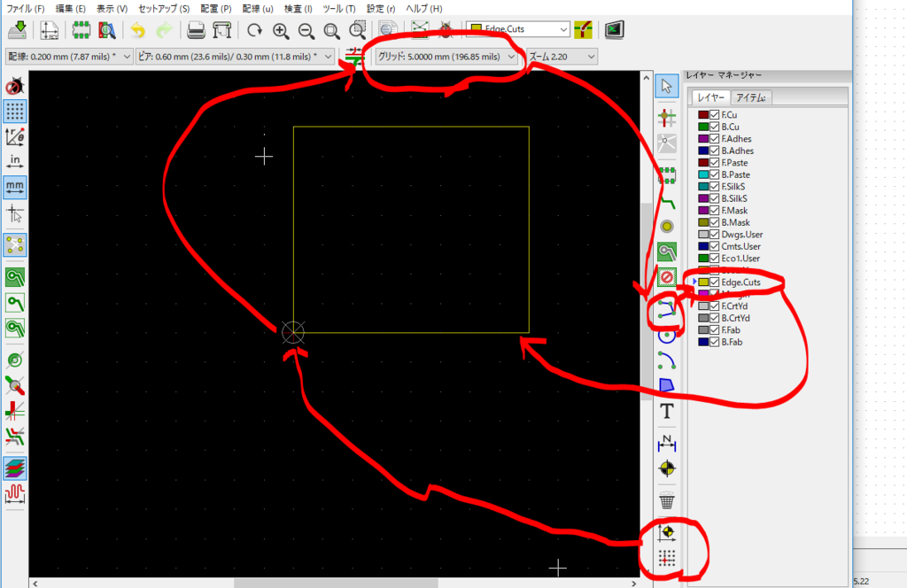This screenshot has width=907, height=588.
Task: Switch units to inches
Action: point(14,161)
